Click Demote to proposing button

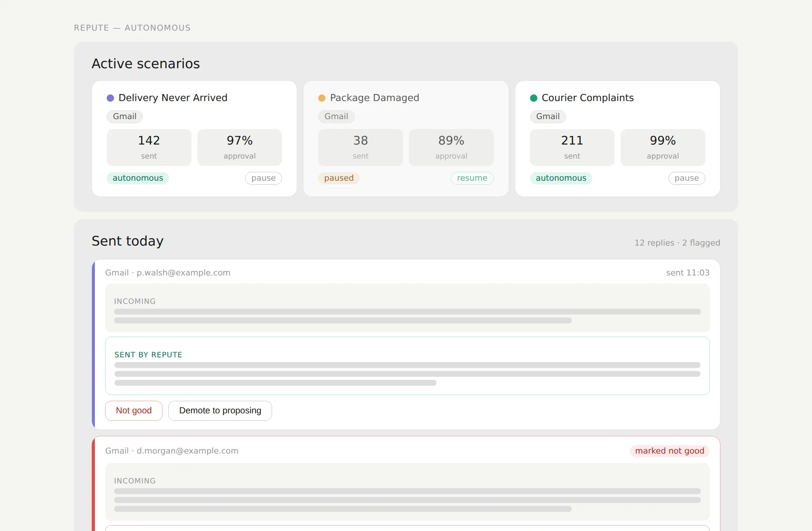(x=220, y=410)
